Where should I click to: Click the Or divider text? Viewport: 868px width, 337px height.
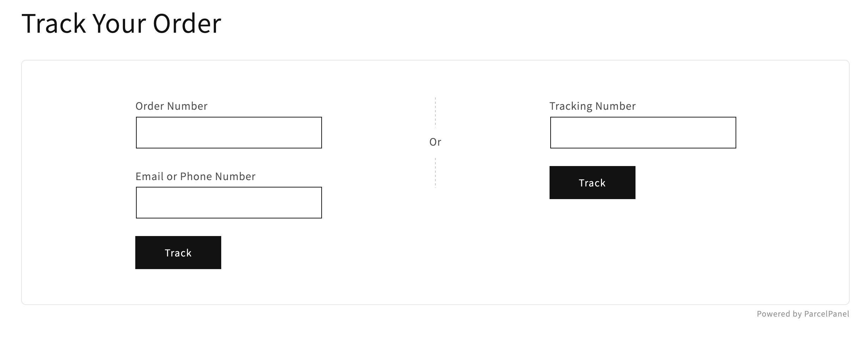[x=435, y=142]
